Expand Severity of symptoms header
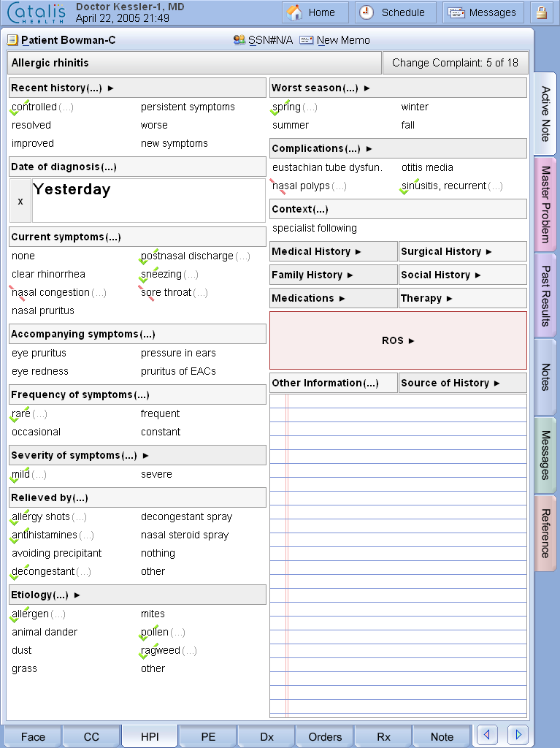Viewport: 560px width, 748px height. click(x=137, y=455)
